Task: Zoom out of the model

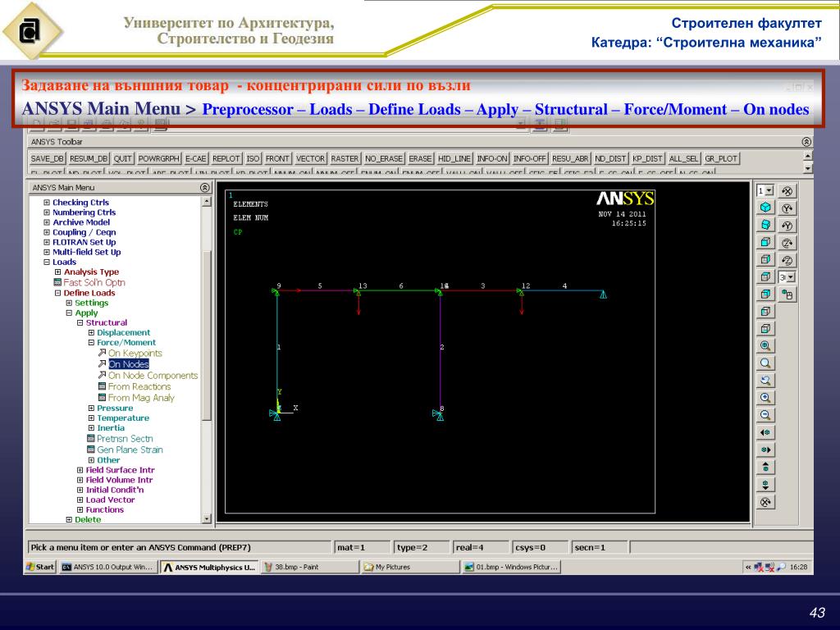Action: (765, 415)
